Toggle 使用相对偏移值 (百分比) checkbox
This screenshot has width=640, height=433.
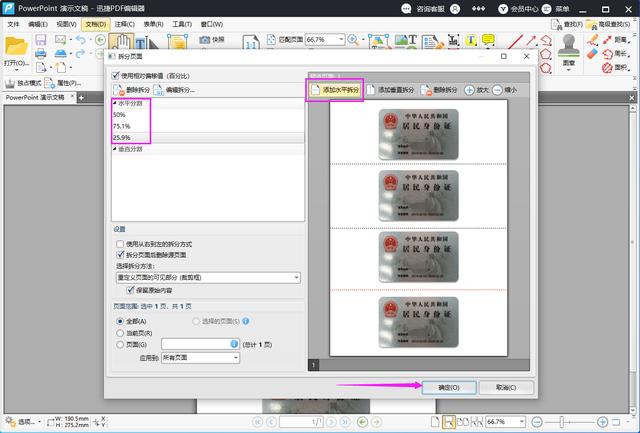point(115,76)
